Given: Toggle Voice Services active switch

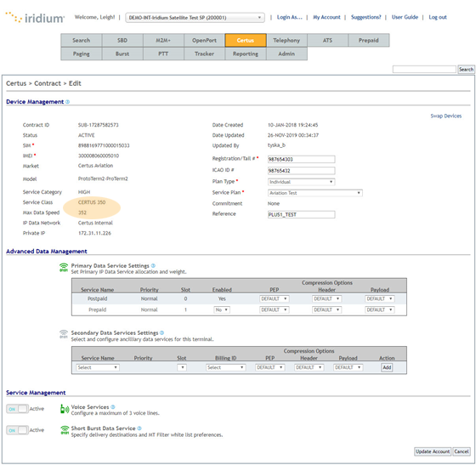Looking at the screenshot, I should click(x=17, y=409).
